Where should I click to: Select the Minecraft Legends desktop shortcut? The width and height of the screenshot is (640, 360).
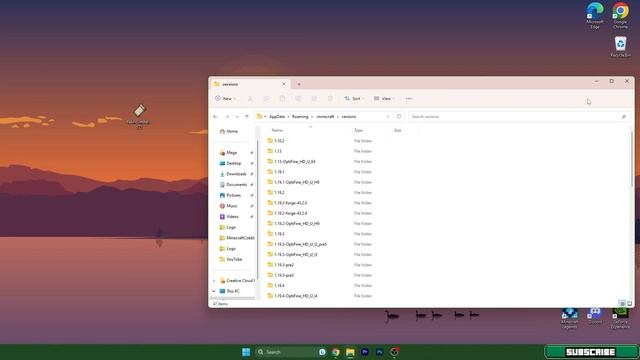569,318
